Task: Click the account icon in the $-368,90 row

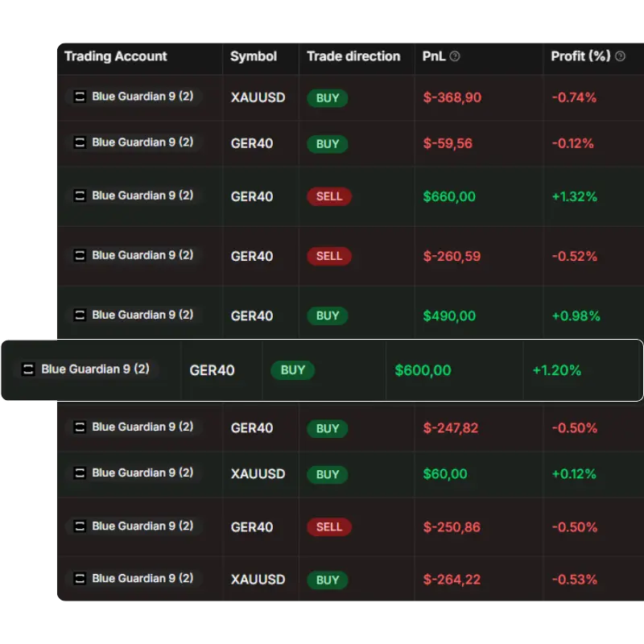Action: (80, 97)
